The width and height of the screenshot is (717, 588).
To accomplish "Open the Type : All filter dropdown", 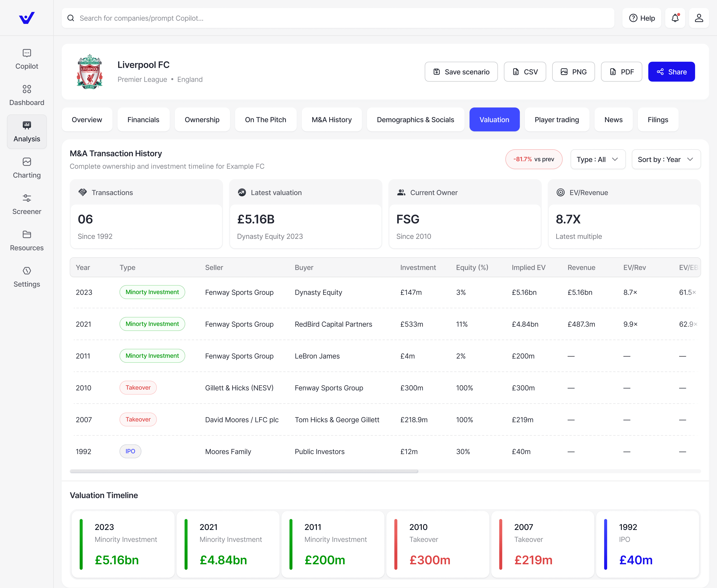I will 598,159.
